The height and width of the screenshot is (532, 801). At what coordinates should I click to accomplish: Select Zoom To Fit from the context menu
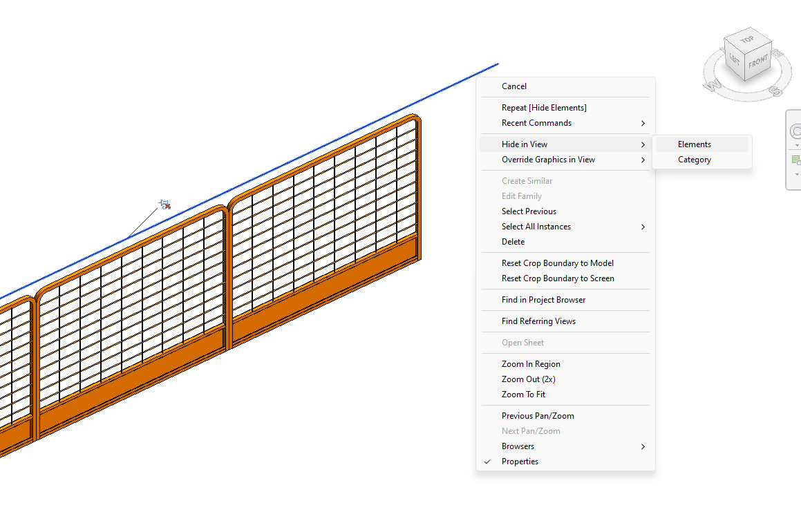pos(523,394)
